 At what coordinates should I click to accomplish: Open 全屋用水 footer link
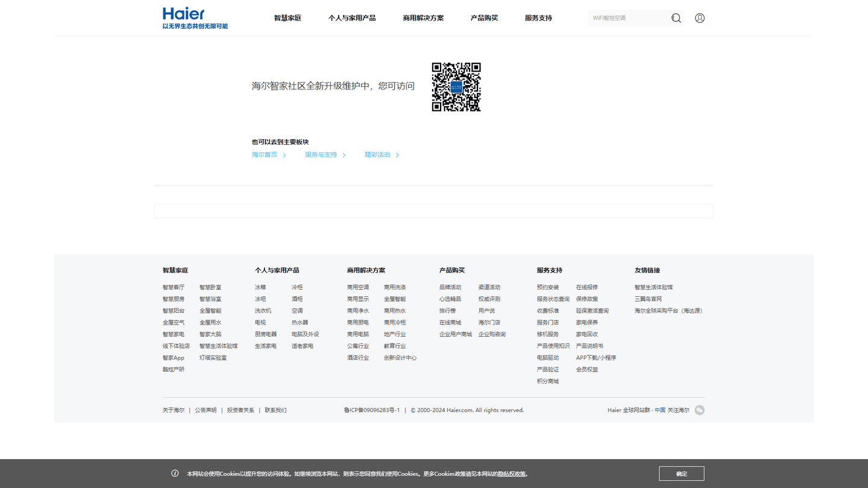click(210, 322)
